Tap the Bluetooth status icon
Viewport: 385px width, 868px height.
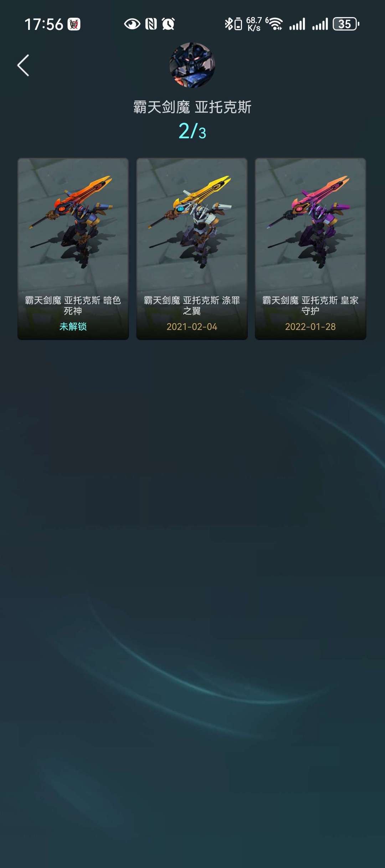point(229,24)
